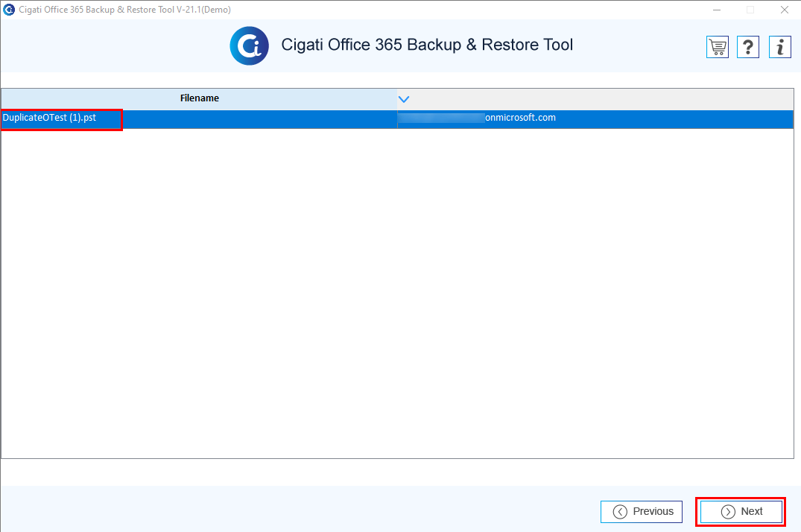The height and width of the screenshot is (532, 801).
Task: Go to the Next step
Action: 741,512
